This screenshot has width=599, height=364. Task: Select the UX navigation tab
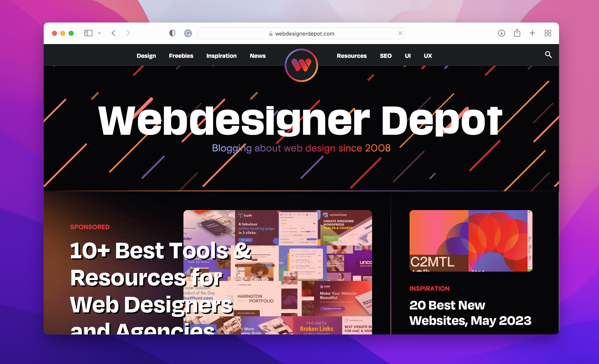(x=428, y=56)
